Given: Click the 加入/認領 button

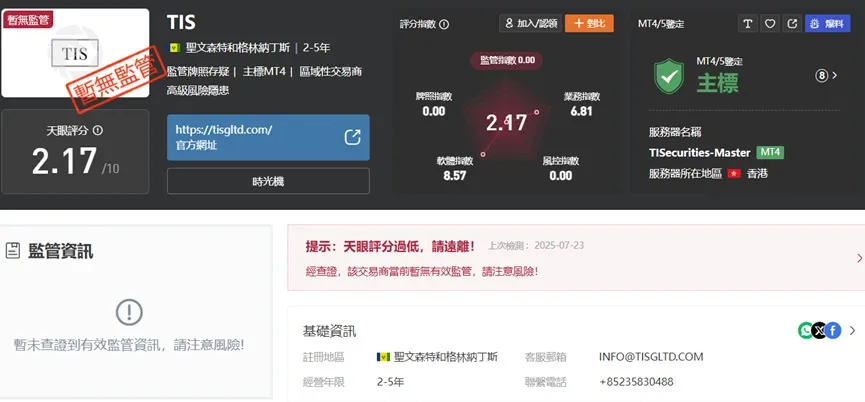Looking at the screenshot, I should point(531,24).
